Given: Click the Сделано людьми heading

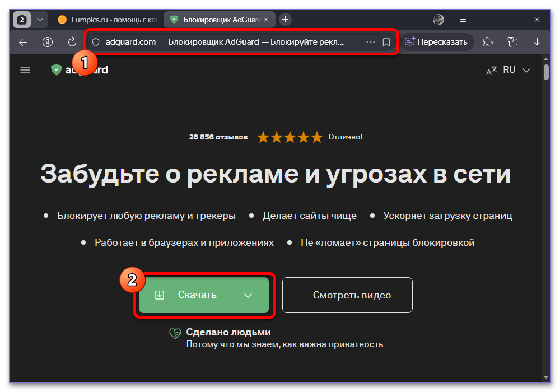Looking at the screenshot, I should pos(228,333).
